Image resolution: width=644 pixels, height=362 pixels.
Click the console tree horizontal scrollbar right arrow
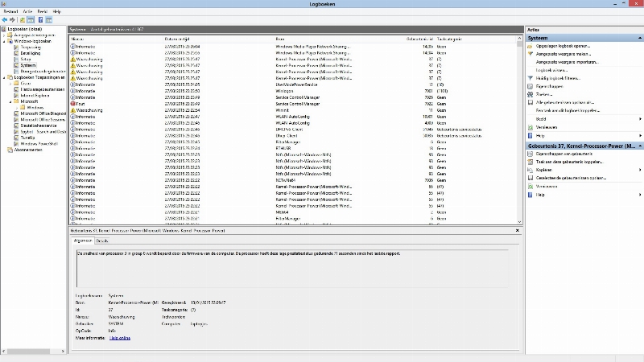tap(63, 352)
